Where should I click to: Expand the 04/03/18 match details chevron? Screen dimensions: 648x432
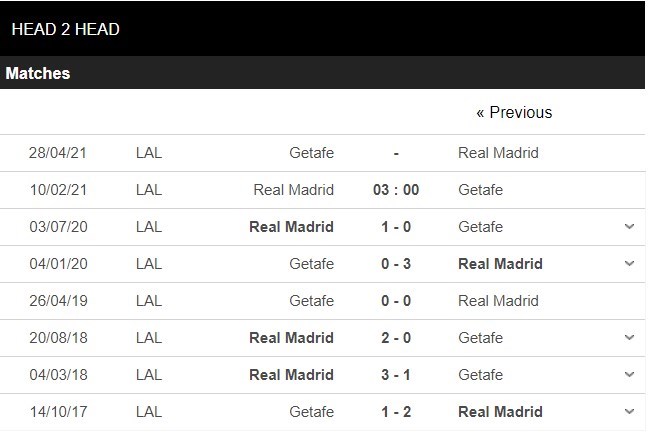[629, 375]
